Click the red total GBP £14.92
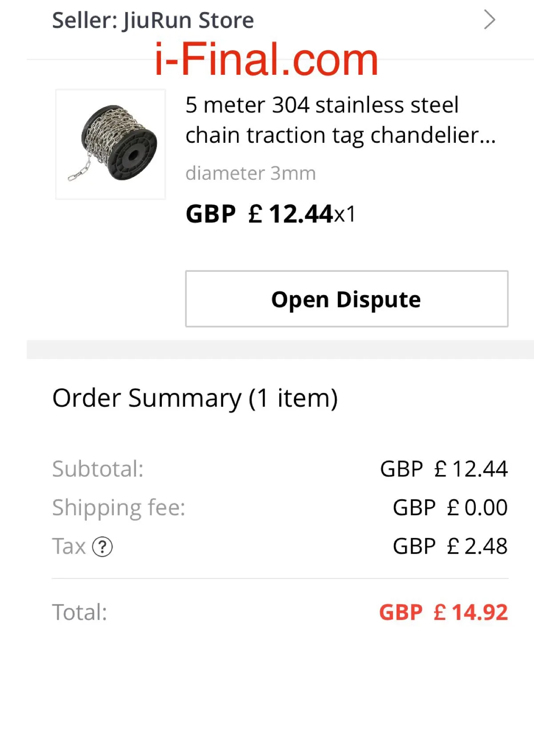The image size is (534, 756). [443, 612]
